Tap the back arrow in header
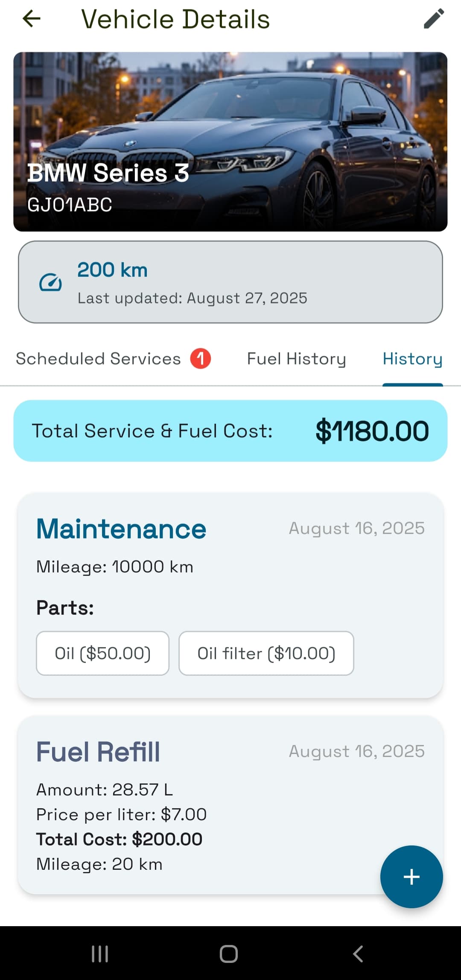The height and width of the screenshot is (980, 461). [x=32, y=19]
